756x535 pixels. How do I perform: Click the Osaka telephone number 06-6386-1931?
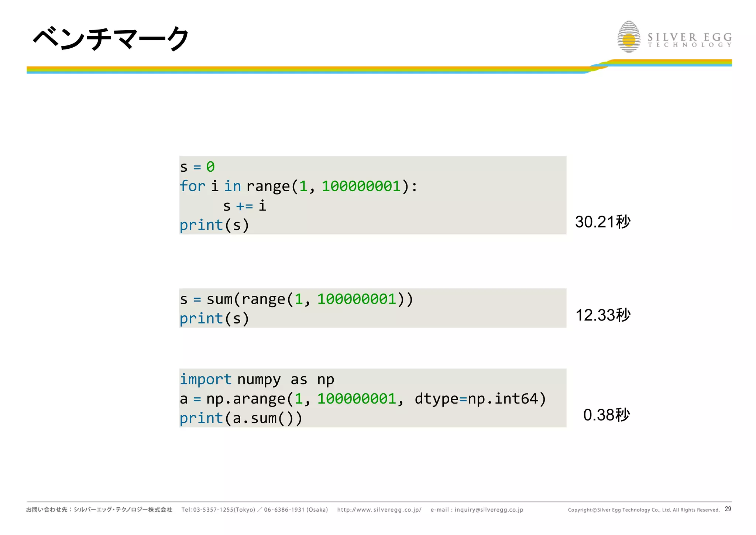284,510
